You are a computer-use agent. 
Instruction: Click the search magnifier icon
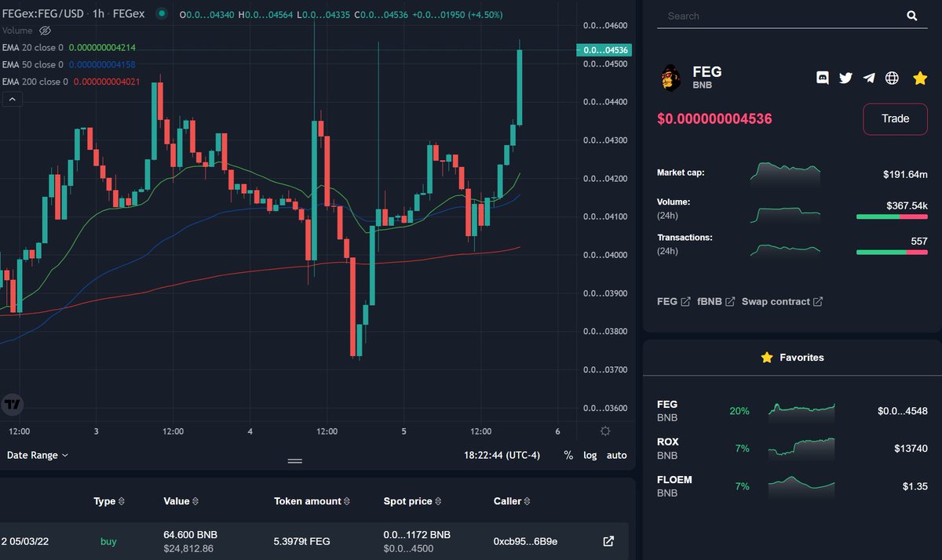(911, 16)
